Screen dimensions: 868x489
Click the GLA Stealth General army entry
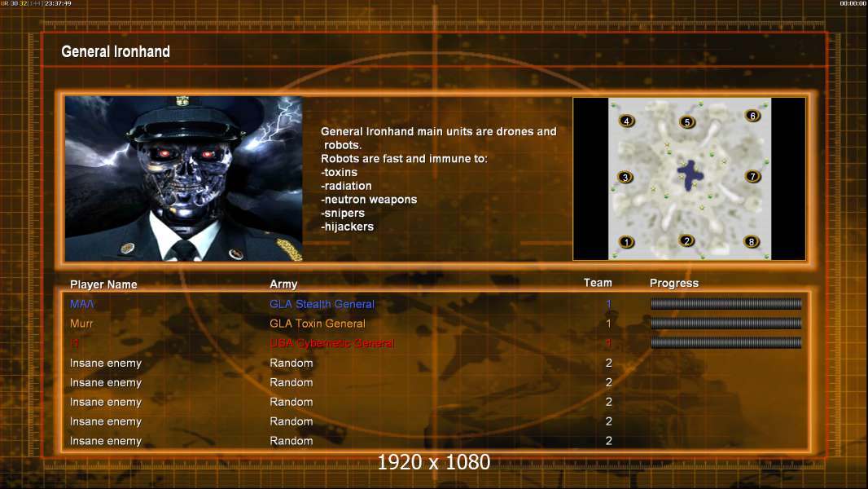(x=322, y=304)
